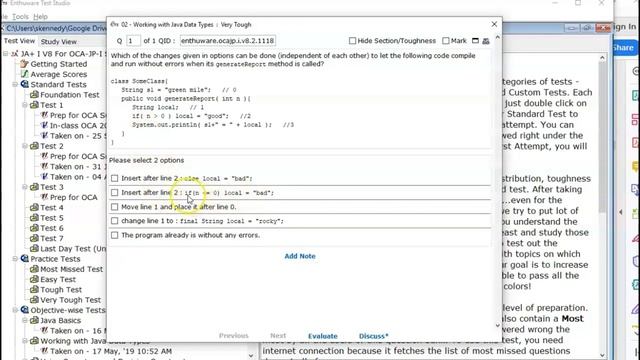Collapse the Practice Tests node
Image resolution: width=640 pixels, height=360 pixels.
pyautogui.click(x=15, y=259)
